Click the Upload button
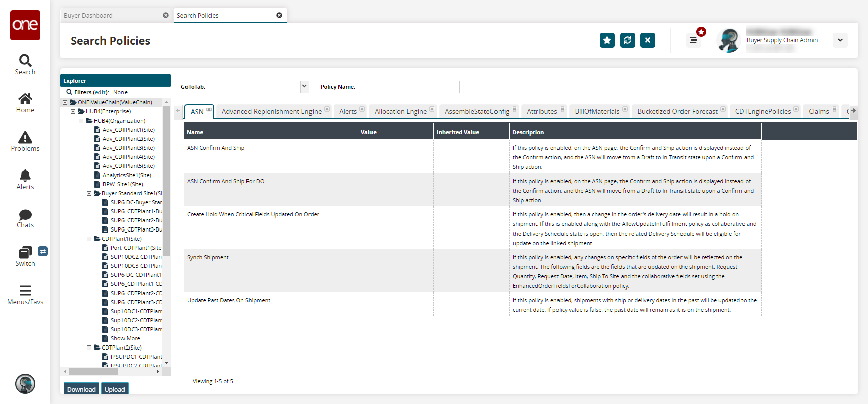This screenshot has height=404, width=868. [115, 389]
